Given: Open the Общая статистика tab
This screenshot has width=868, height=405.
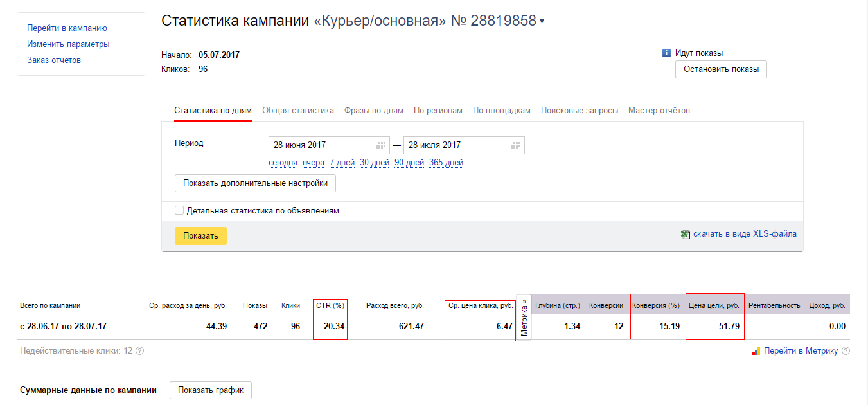Looking at the screenshot, I should click(x=298, y=111).
